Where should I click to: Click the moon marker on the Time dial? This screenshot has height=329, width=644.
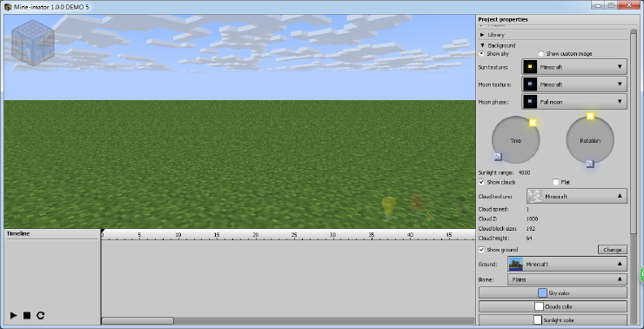click(498, 157)
